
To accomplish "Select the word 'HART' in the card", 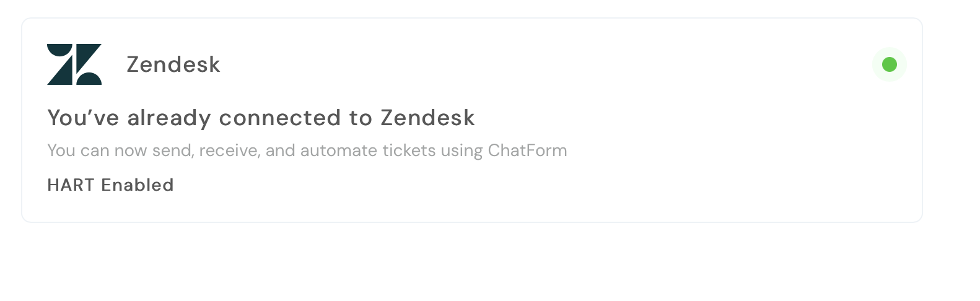I will click(x=71, y=185).
